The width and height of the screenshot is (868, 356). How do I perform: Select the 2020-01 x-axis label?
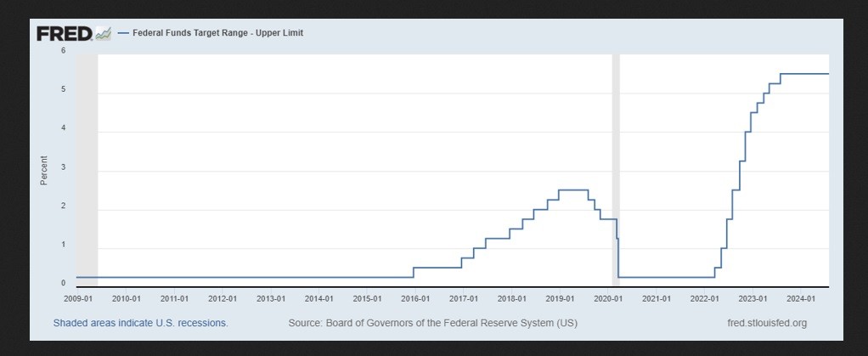tap(608, 299)
